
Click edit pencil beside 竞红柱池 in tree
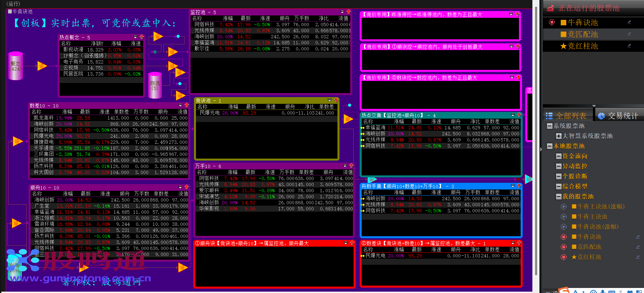coord(637,257)
